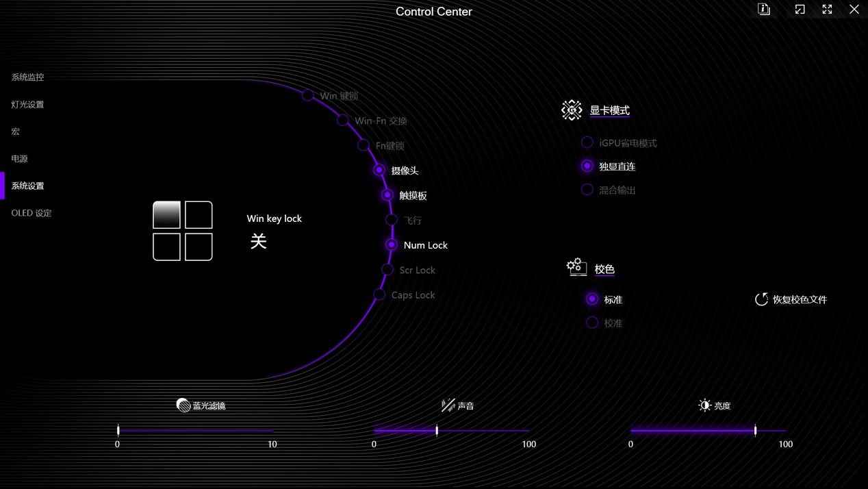This screenshot has width=868, height=489.
Task: Open the 灯光设置 sidebar section
Action: (27, 104)
